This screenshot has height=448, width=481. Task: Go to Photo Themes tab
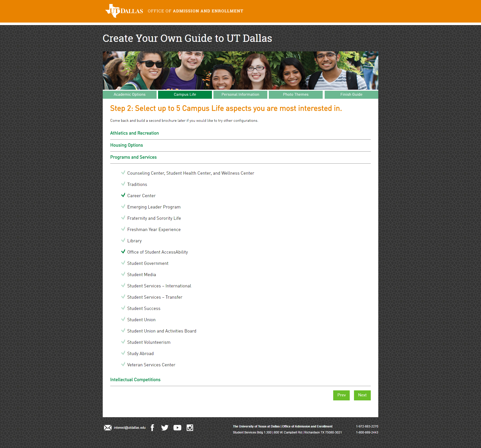coord(296,94)
